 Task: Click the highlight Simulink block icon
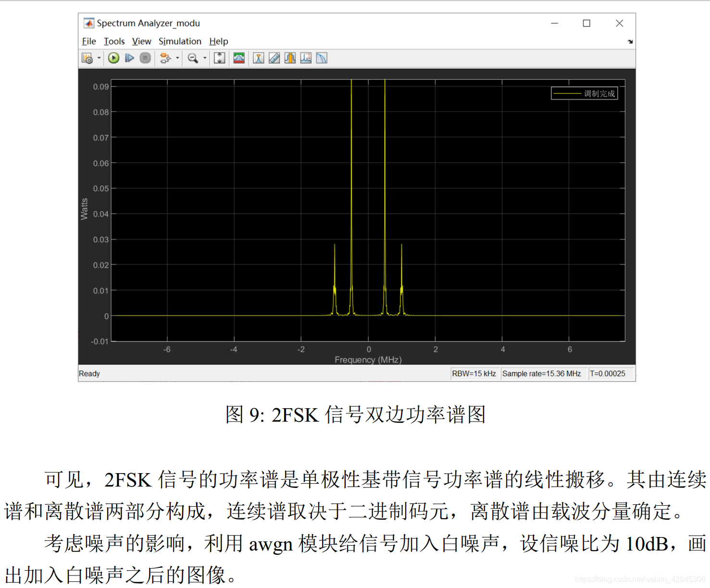point(165,58)
